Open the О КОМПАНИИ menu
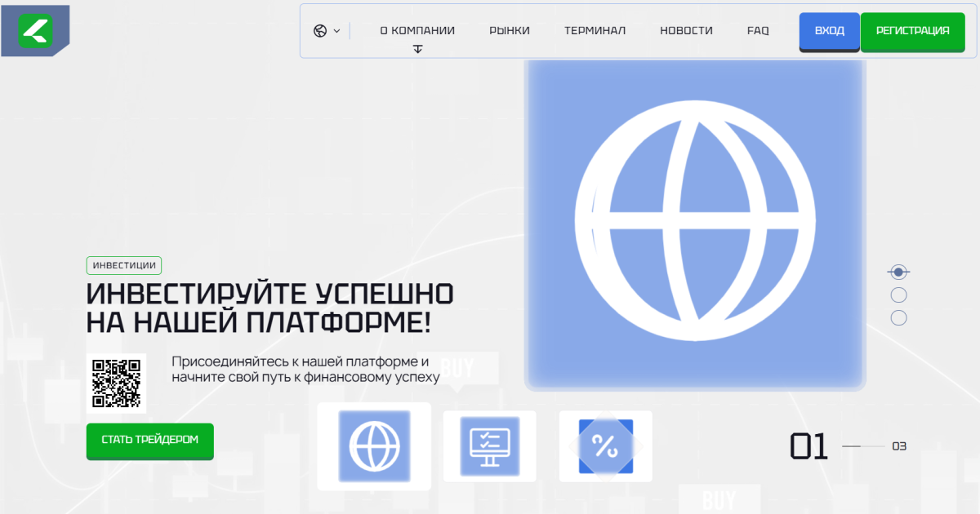This screenshot has height=514, width=980. (417, 30)
